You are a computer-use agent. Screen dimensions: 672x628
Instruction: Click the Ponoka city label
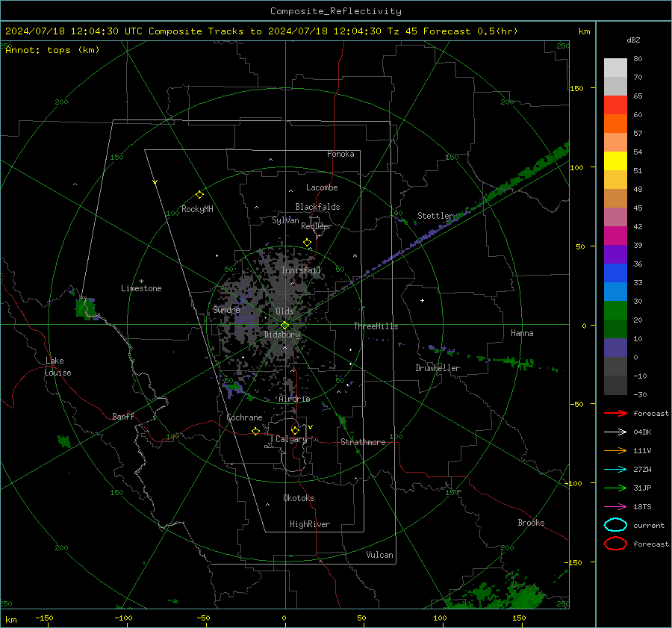tap(340, 154)
